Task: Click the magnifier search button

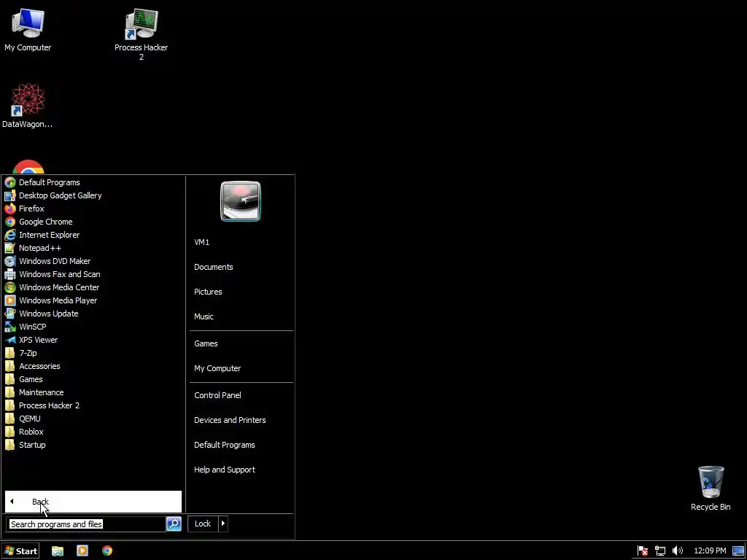Action: 174,524
